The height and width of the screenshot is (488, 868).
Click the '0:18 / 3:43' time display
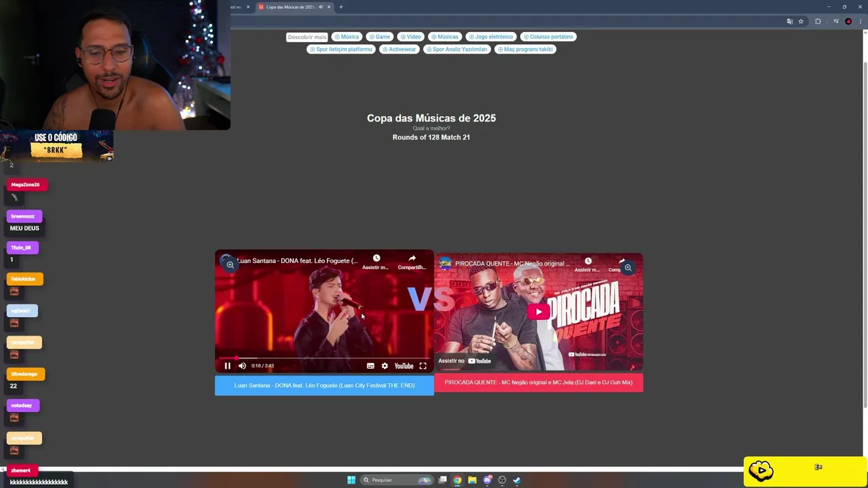point(262,366)
